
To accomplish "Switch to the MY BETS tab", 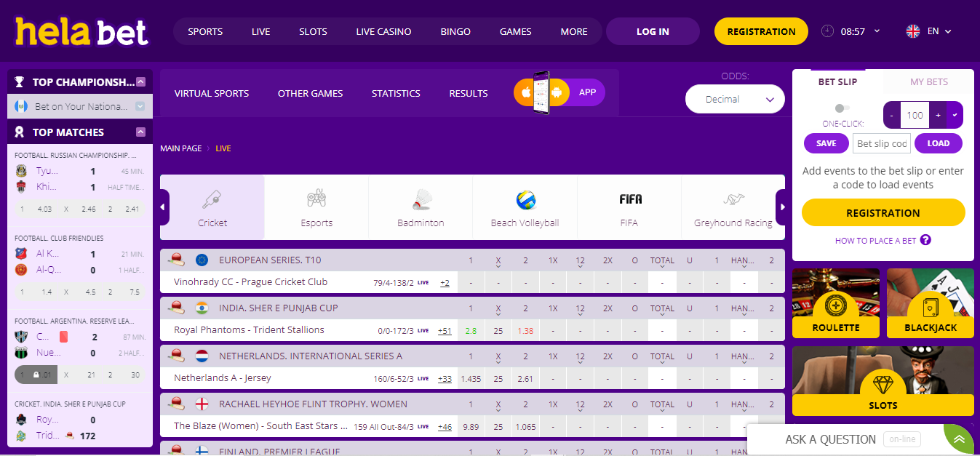I will click(x=929, y=81).
